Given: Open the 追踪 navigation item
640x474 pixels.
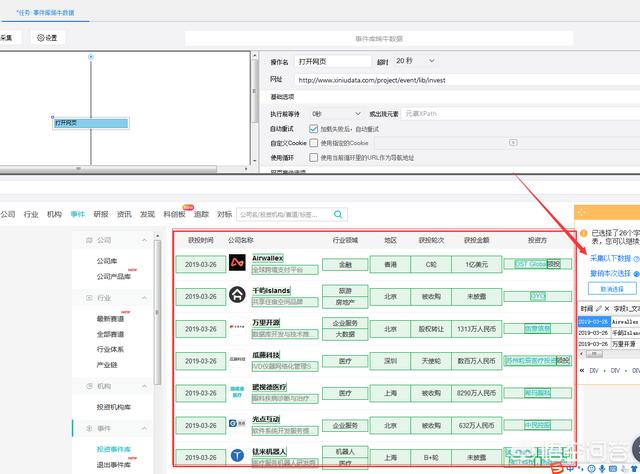Looking at the screenshot, I should pos(201,214).
